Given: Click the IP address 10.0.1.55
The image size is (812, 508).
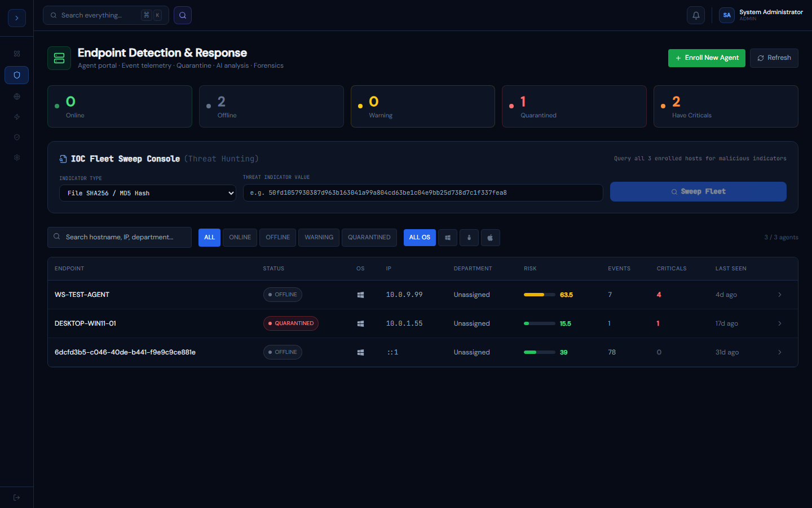Looking at the screenshot, I should point(404,323).
